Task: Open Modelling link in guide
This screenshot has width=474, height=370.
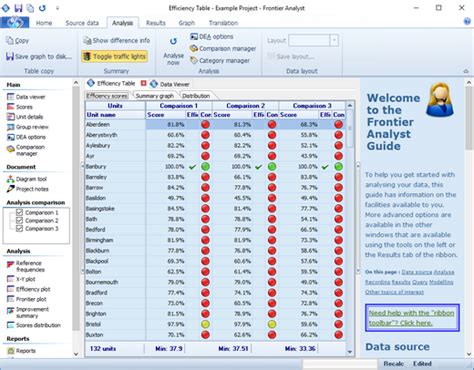Action: click(441, 282)
